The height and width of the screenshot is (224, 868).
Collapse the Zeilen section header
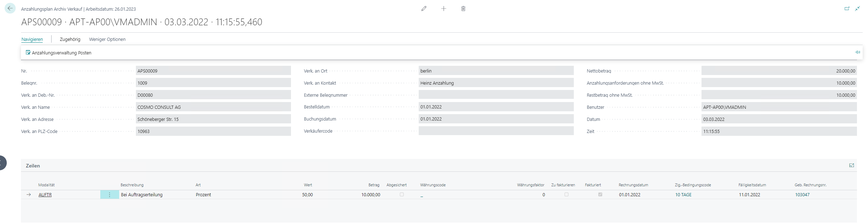click(x=33, y=166)
